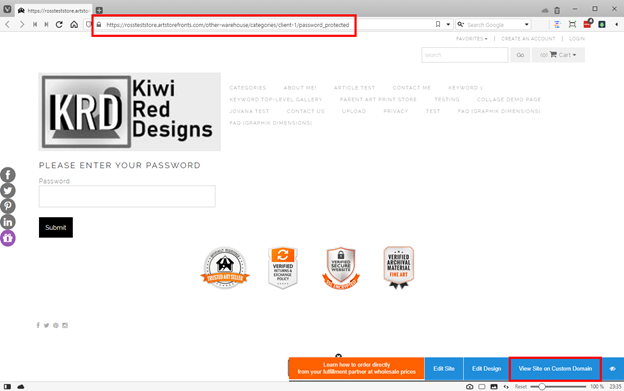The height and width of the screenshot is (391, 624).
Task: Click the Verified Archival Material badge
Action: tap(399, 268)
